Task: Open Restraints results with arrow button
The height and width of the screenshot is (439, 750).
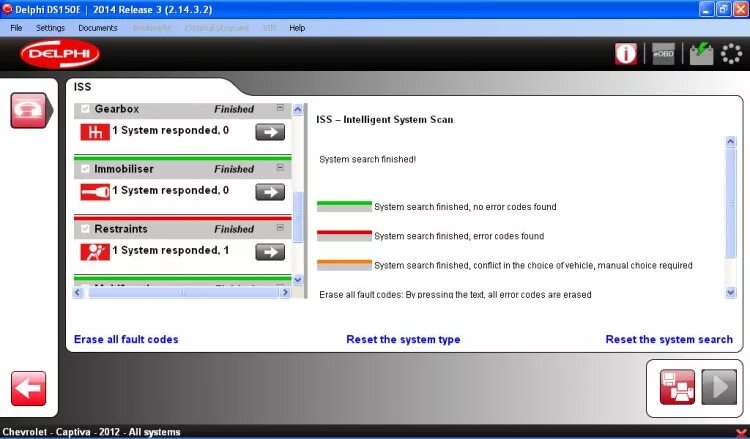Action: click(270, 252)
